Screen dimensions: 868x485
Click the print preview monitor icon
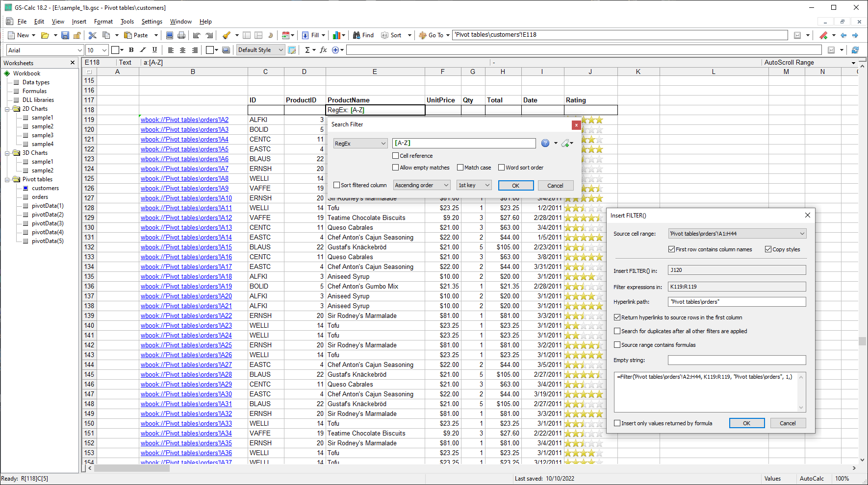(169, 35)
